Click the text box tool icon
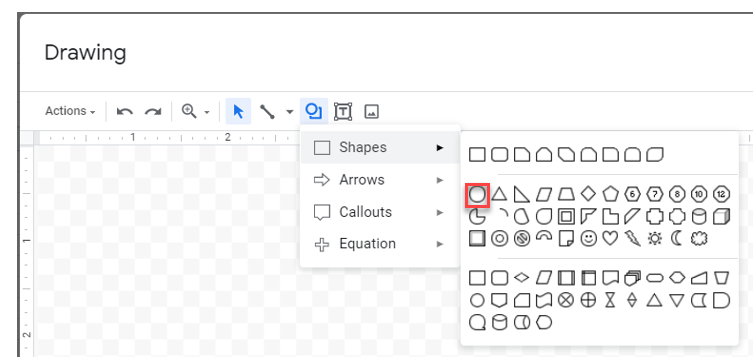The width and height of the screenshot is (756, 363). coord(342,111)
